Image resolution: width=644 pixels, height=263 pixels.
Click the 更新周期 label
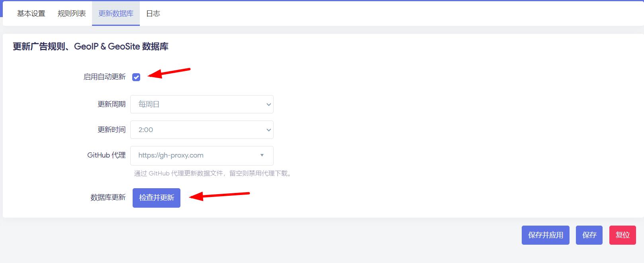(112, 104)
